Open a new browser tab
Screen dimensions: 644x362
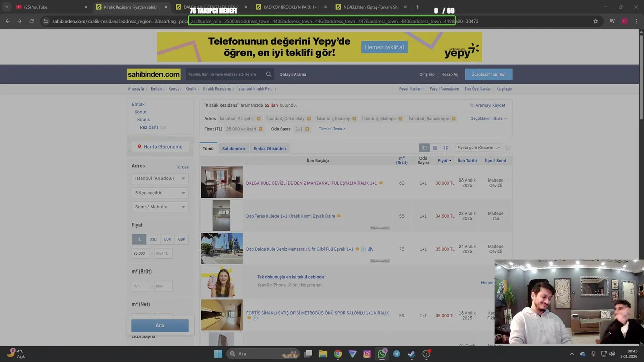pyautogui.click(x=417, y=7)
